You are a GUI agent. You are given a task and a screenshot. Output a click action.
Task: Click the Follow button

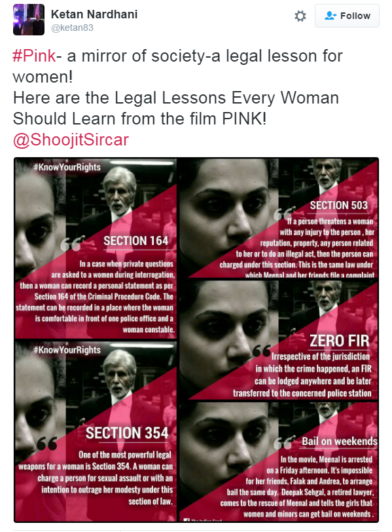point(347,16)
